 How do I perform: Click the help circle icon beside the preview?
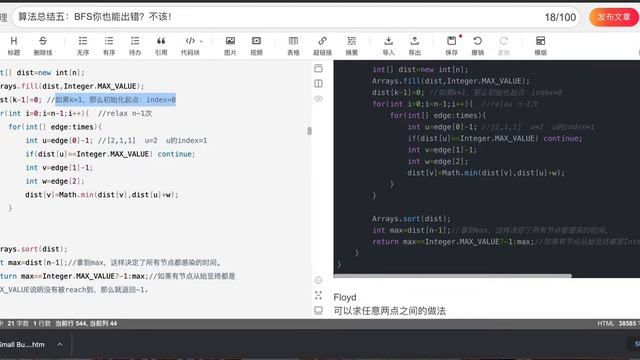[x=318, y=280]
